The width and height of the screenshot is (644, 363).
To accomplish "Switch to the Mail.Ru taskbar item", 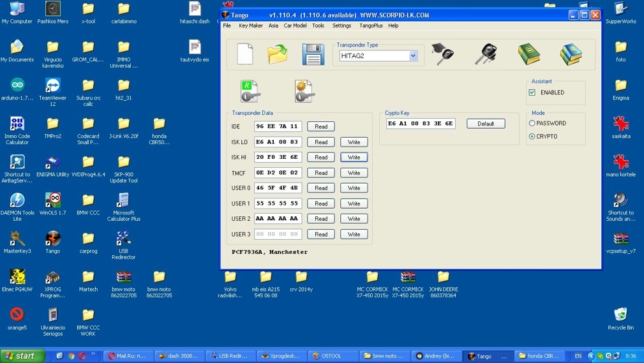I will coord(127,356).
